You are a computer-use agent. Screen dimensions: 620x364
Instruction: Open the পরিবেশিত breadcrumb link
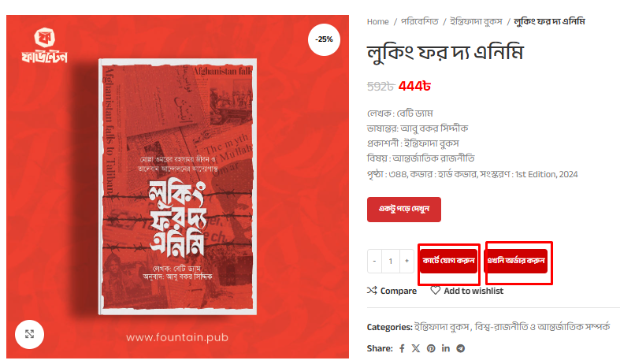[x=420, y=21]
